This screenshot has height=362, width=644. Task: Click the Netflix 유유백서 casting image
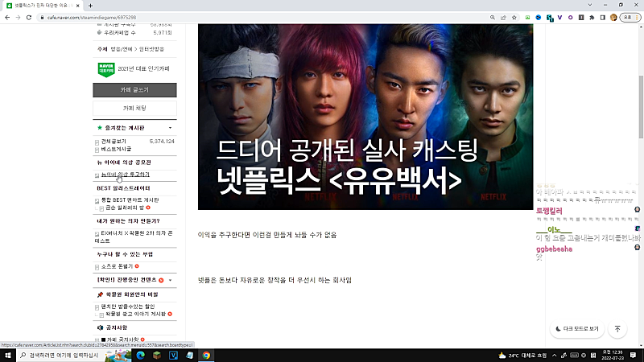pos(365,117)
